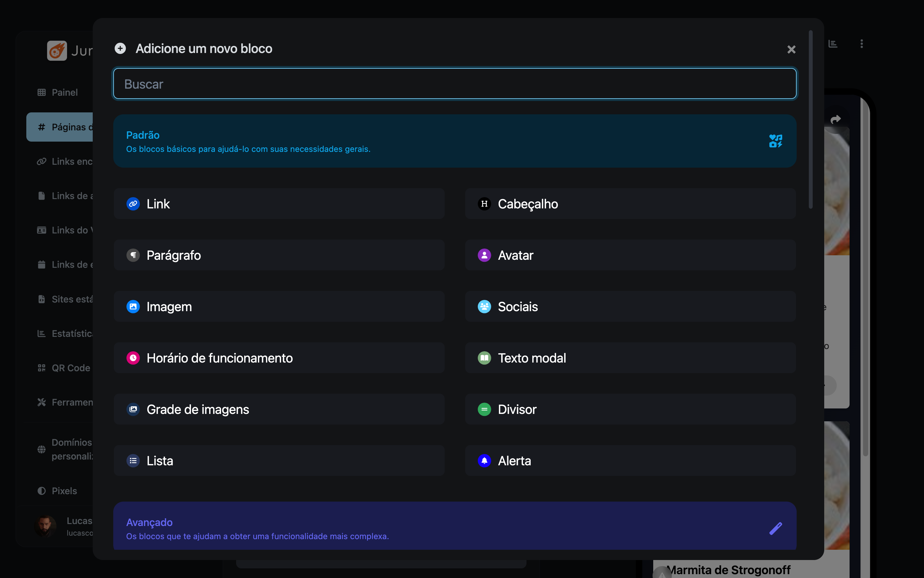Add a Texto modal block
This screenshot has width=924, height=578.
pyautogui.click(x=630, y=358)
